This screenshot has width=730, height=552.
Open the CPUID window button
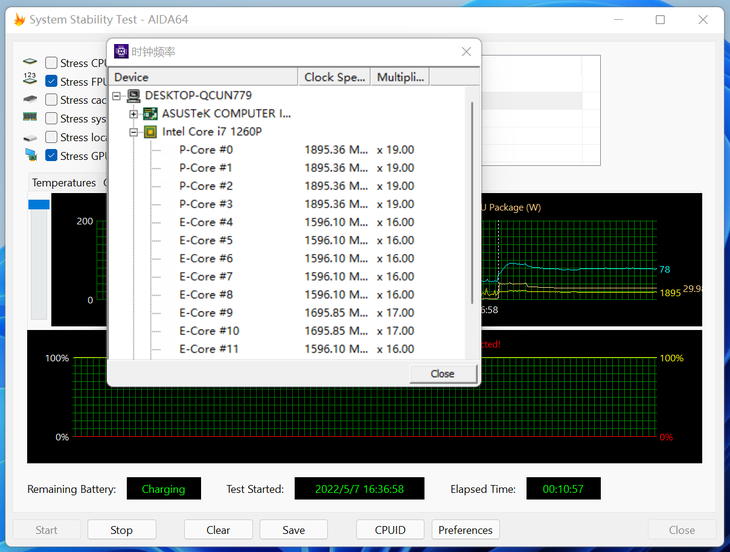coord(390,530)
